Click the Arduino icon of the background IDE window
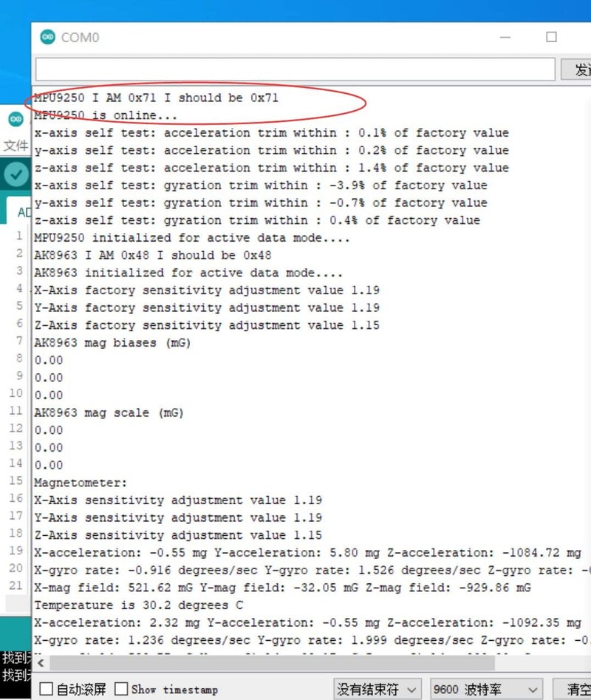This screenshot has height=700, width=591. pyautogui.click(x=16, y=119)
